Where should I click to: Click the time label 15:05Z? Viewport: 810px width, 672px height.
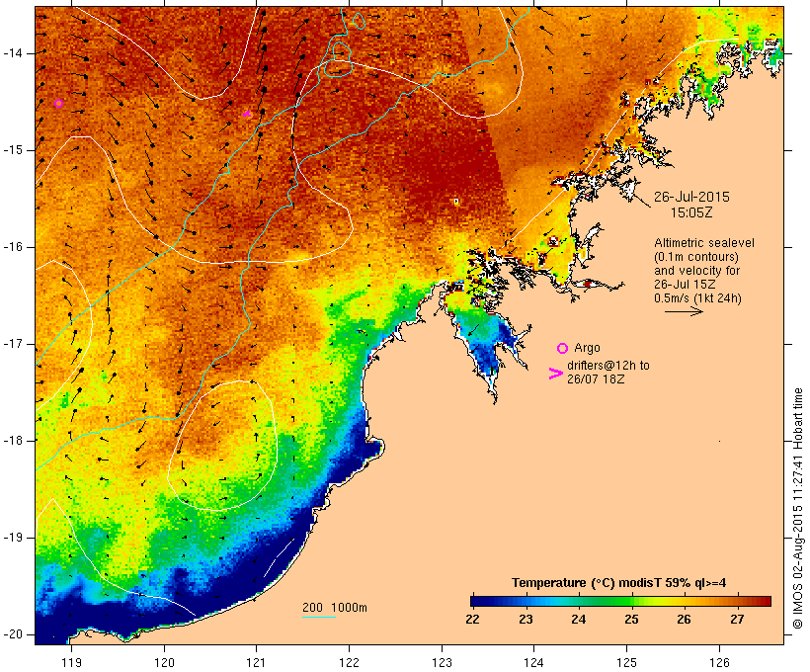tap(691, 212)
